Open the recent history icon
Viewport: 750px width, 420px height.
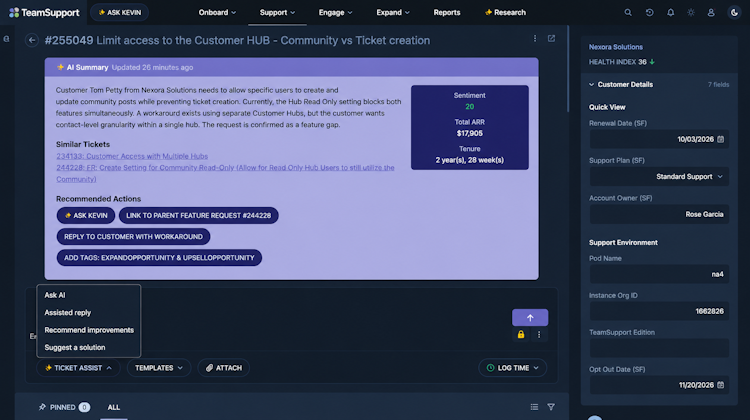[649, 13]
